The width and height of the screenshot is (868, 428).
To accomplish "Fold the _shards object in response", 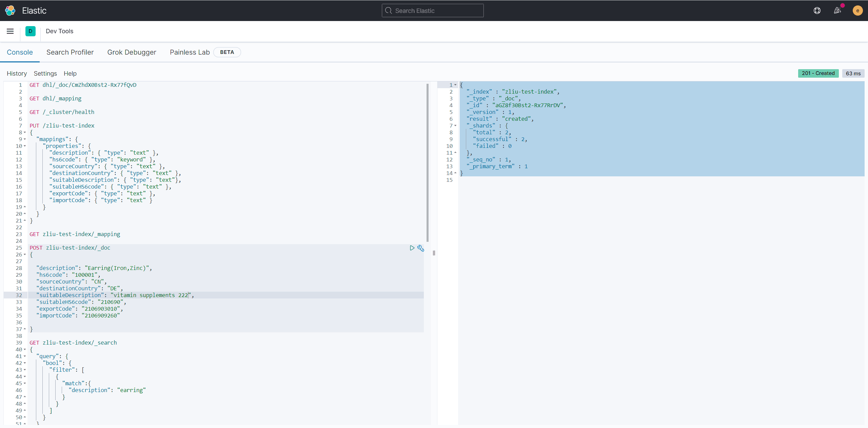I will (x=455, y=125).
